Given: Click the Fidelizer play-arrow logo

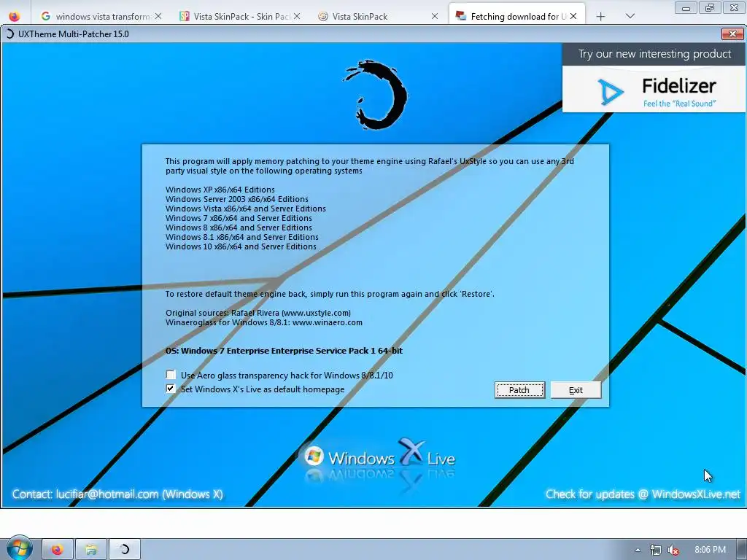Looking at the screenshot, I should 611,91.
